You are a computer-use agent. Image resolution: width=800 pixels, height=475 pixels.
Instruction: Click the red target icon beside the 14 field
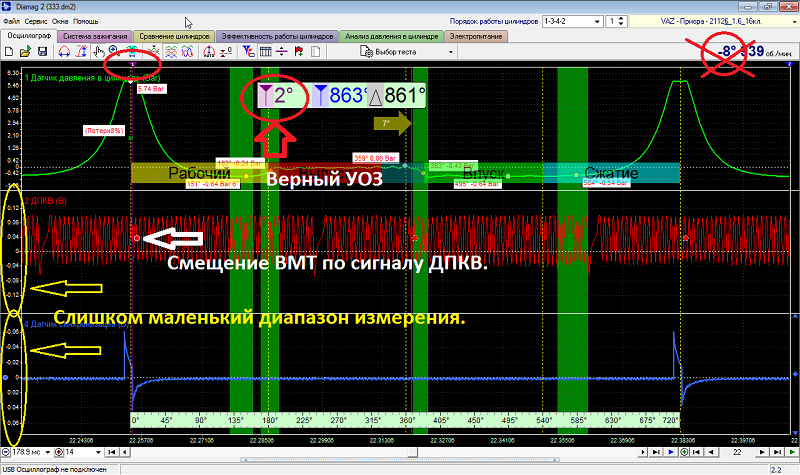point(59,452)
